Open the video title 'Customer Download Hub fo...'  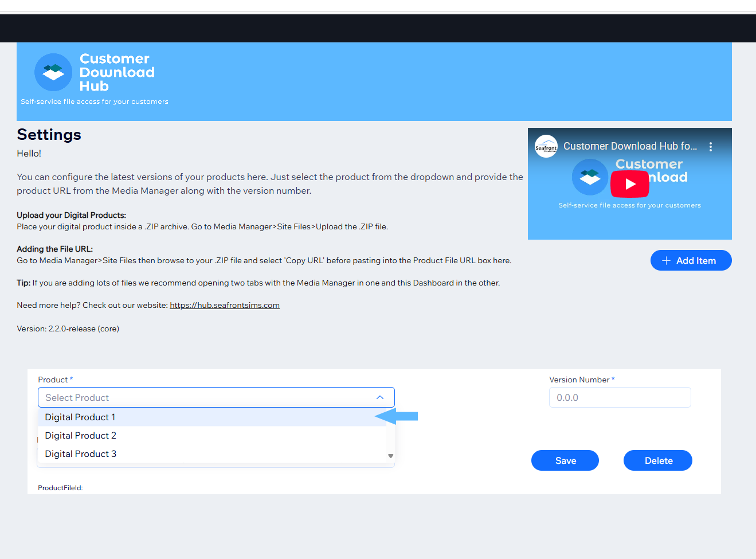pyautogui.click(x=630, y=146)
